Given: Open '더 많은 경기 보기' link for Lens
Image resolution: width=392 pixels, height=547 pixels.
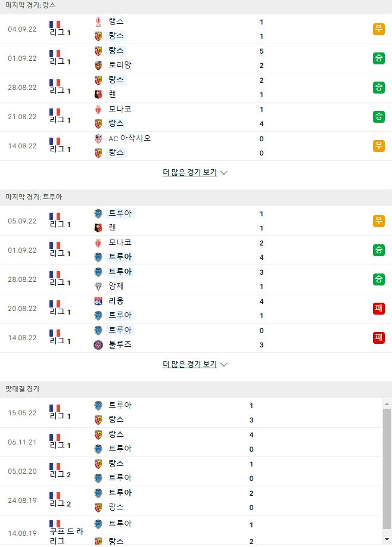Looking at the screenshot, I should [189, 172].
